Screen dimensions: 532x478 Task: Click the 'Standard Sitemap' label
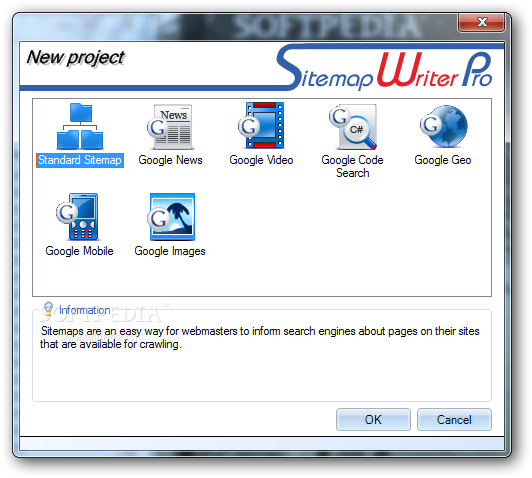[x=80, y=160]
